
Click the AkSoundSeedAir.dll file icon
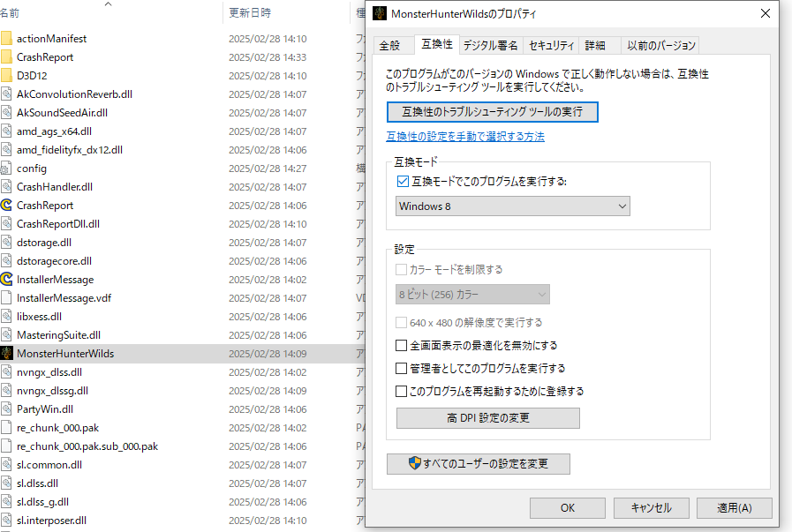(x=6, y=113)
